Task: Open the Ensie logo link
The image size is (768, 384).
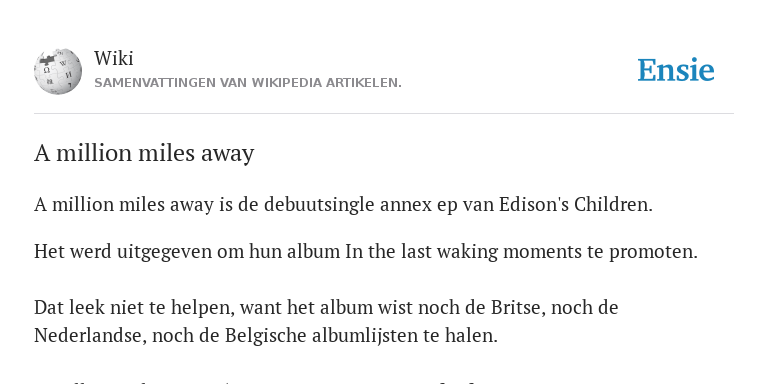Action: click(675, 70)
